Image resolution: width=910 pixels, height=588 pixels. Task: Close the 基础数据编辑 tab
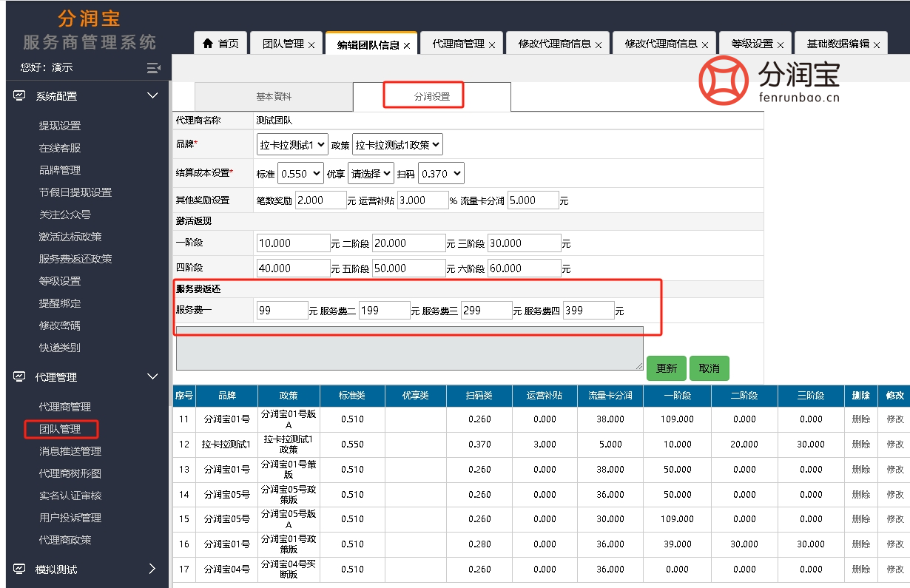coord(877,42)
